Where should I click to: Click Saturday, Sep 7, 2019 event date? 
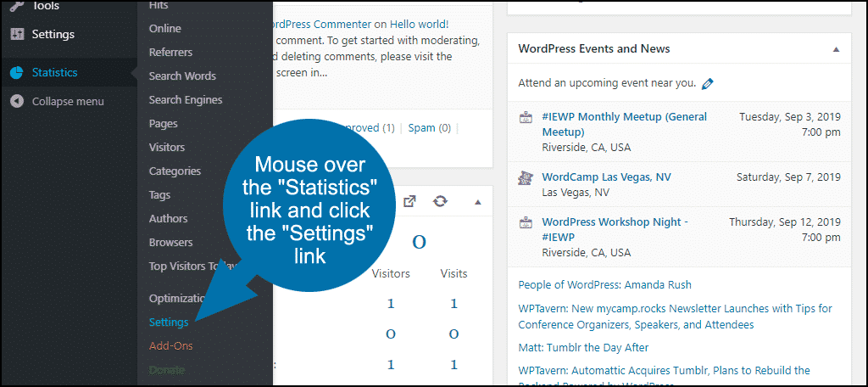point(788,177)
